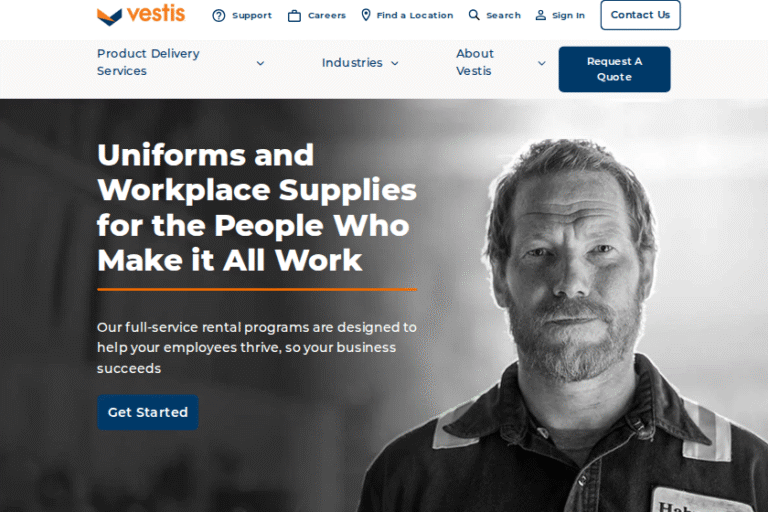Image resolution: width=768 pixels, height=512 pixels.
Task: Click the Request A Quote button
Action: point(614,69)
